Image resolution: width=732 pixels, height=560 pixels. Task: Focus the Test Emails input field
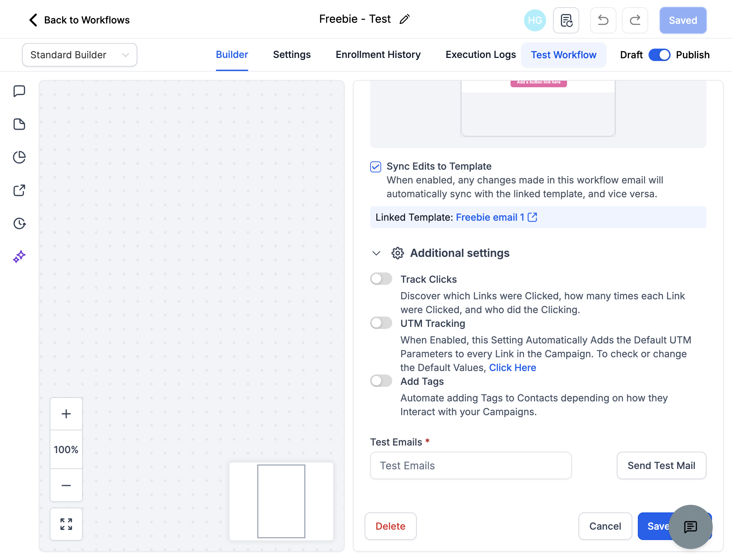[471, 466]
